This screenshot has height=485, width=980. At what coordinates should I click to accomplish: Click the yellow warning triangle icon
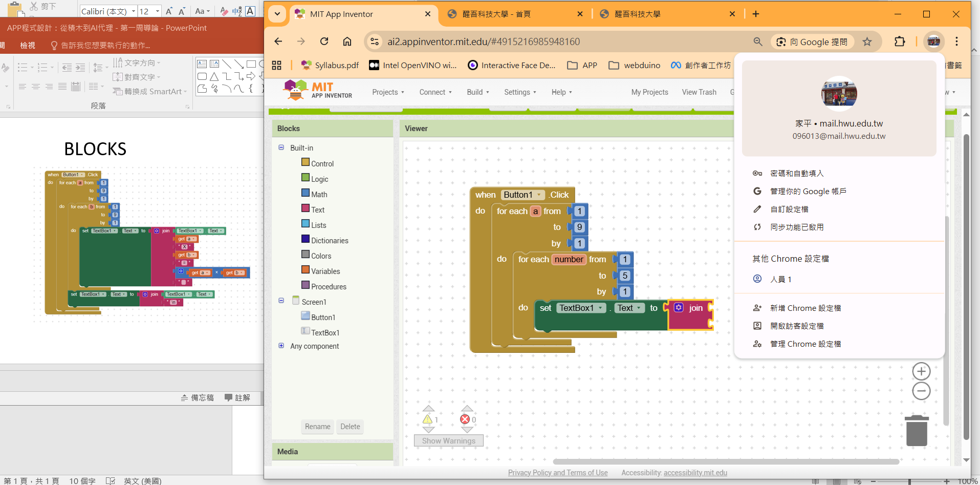point(427,419)
